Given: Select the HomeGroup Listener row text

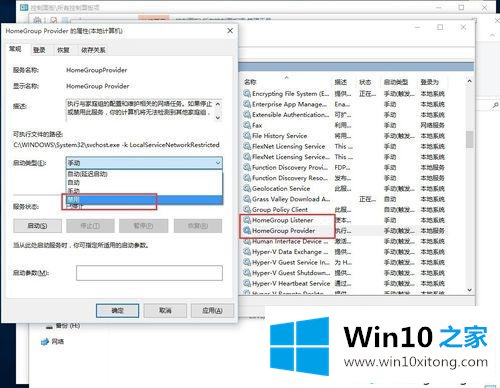Looking at the screenshot, I should coord(283,220).
